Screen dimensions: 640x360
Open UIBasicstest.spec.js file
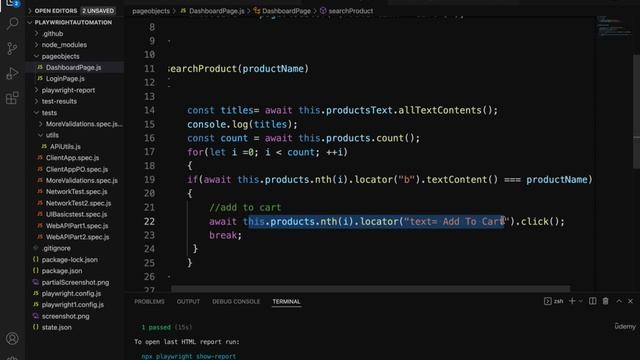coord(76,214)
